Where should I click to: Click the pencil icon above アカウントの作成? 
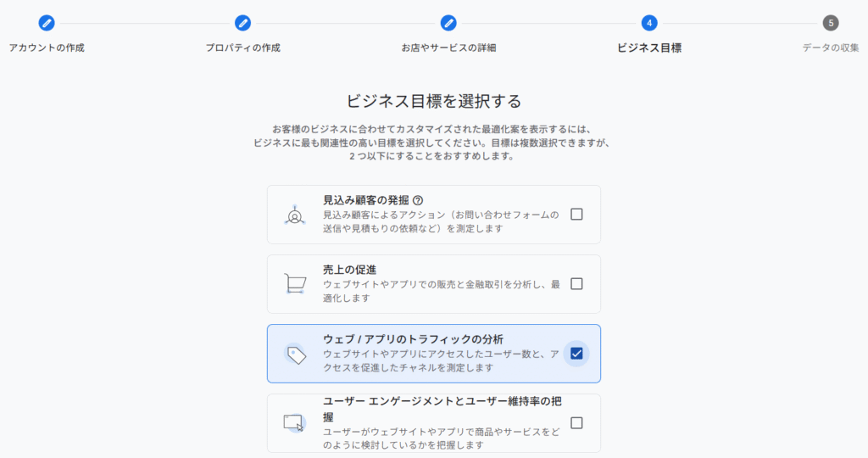tap(47, 23)
